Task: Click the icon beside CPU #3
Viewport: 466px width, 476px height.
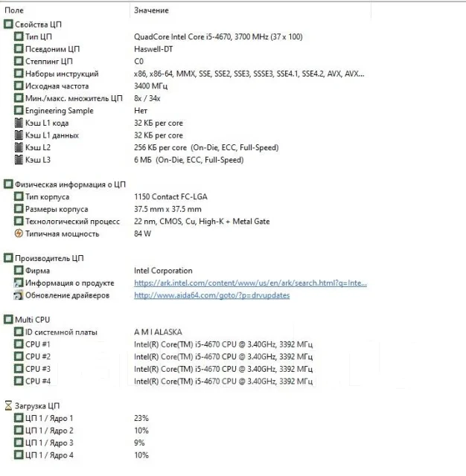Action: [19, 369]
